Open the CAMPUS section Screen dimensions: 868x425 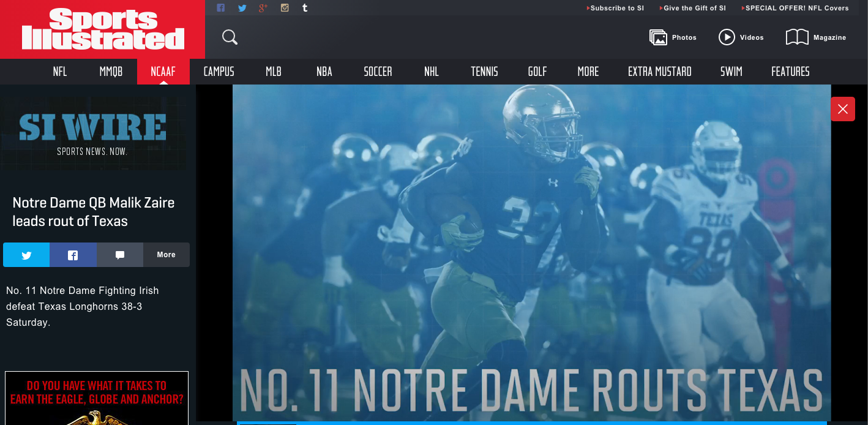219,72
